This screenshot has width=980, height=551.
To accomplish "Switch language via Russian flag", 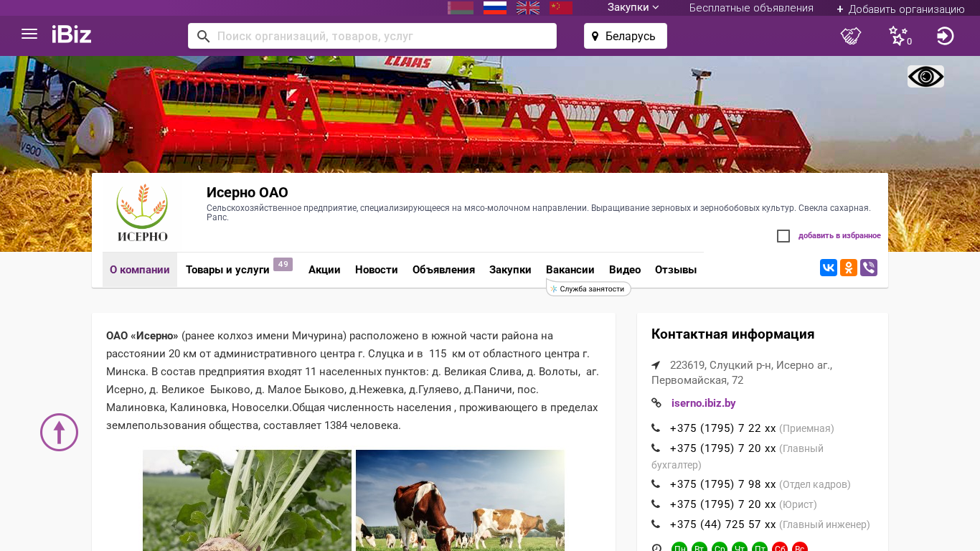I will [x=495, y=8].
